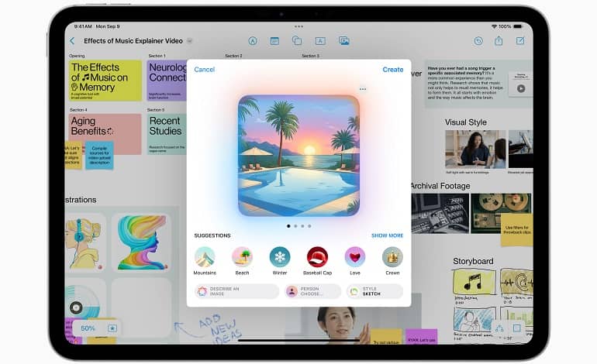Tap the square navigator icon bottom right

[517, 328]
